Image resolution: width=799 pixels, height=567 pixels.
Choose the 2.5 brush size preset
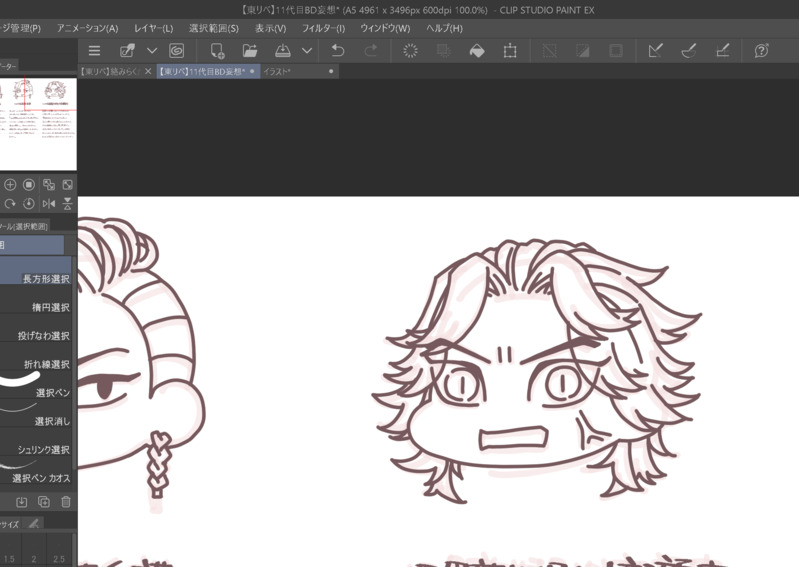point(59,550)
